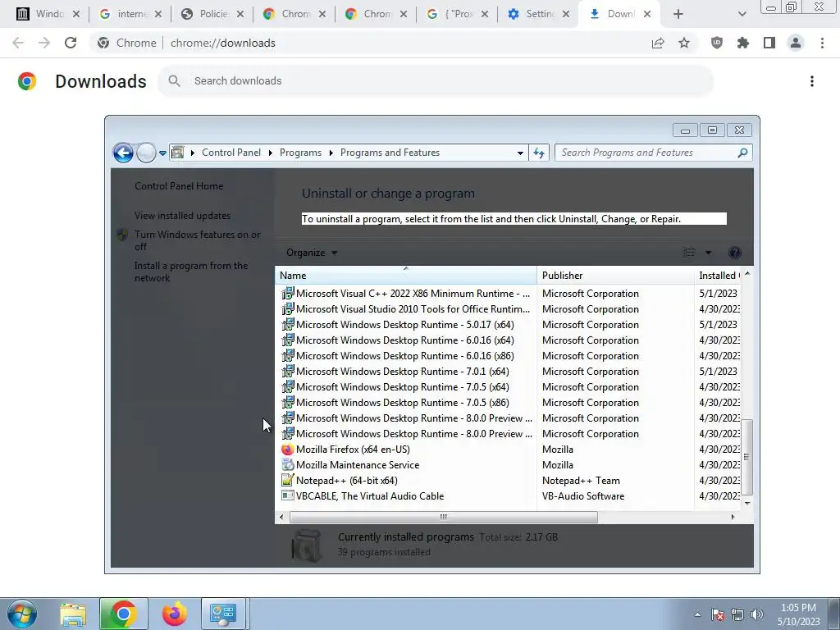Open the Help icon in Control Panel
The height and width of the screenshot is (630, 840).
pos(734,253)
